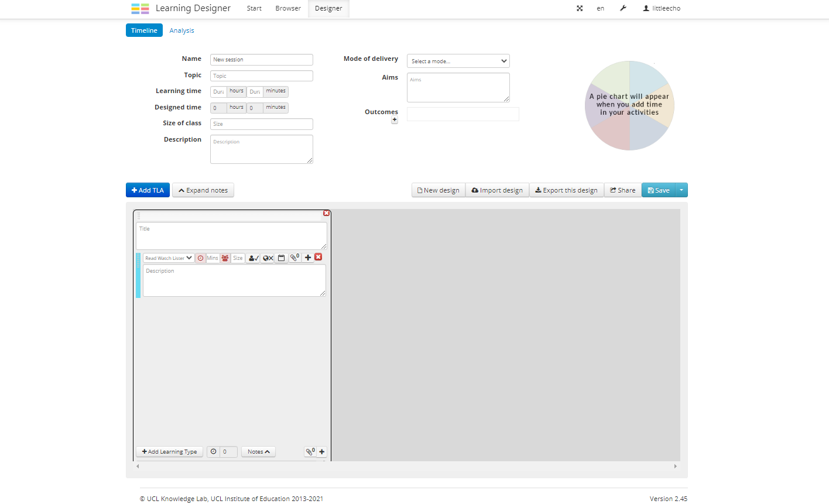Click the New design button
Viewport: 829px width, 504px height.
[x=439, y=190]
